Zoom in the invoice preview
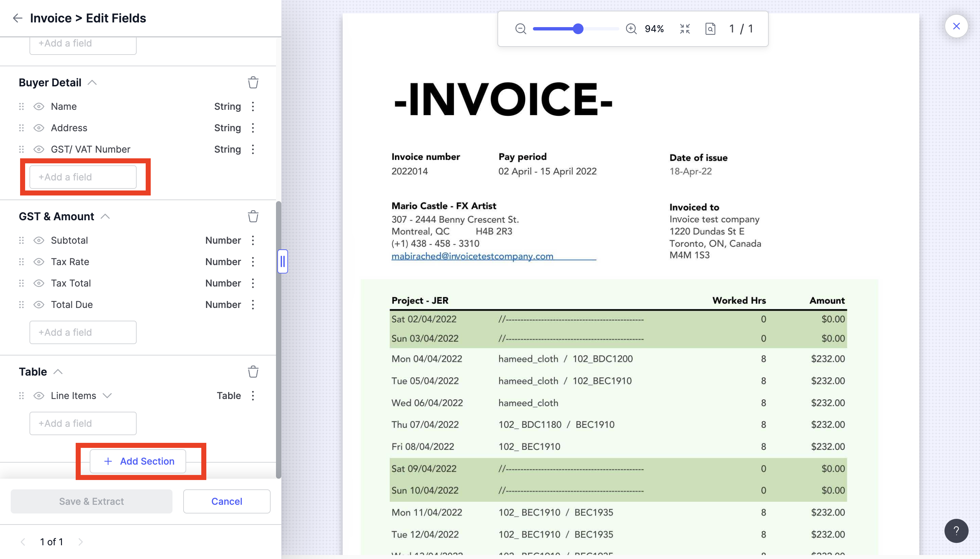The height and width of the screenshot is (559, 980). point(631,29)
